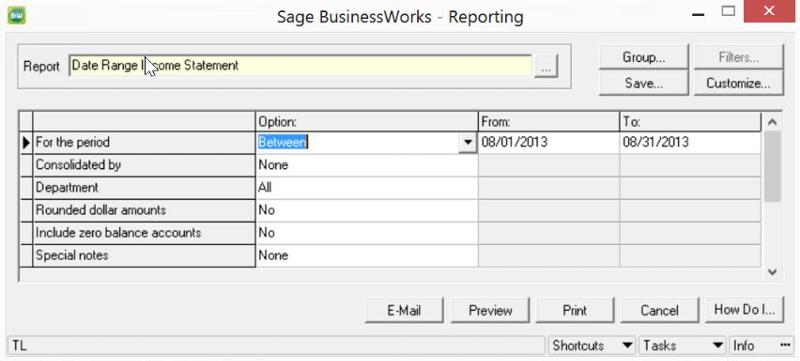This screenshot has width=800, height=361.
Task: Click Include zero balance value 'No'
Action: coord(367,233)
